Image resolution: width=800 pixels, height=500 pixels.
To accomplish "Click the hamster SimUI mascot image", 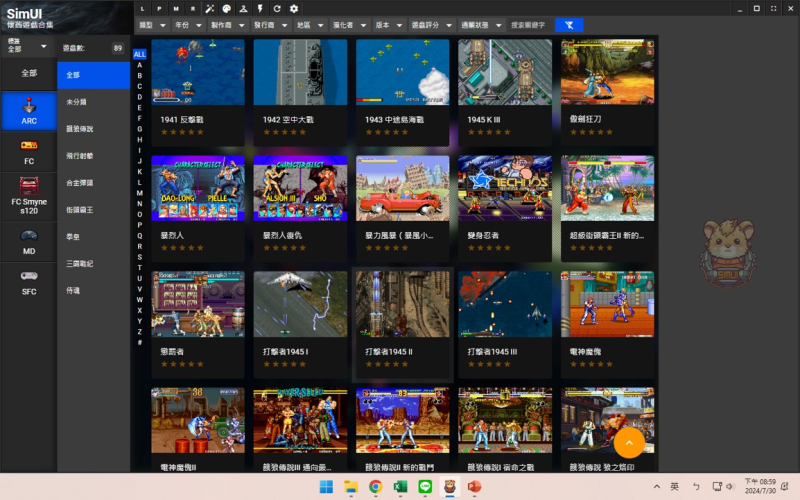I will click(x=728, y=252).
